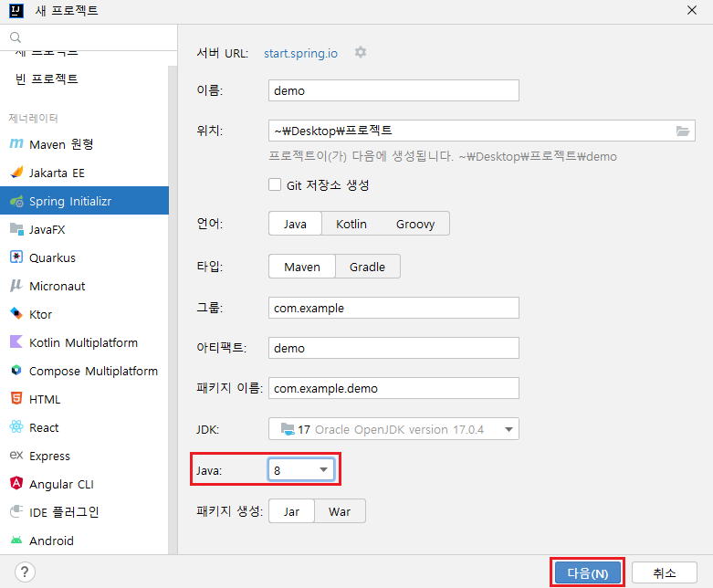713x588 pixels.
Task: Select Micronaut generator entry
Action: tap(84, 286)
